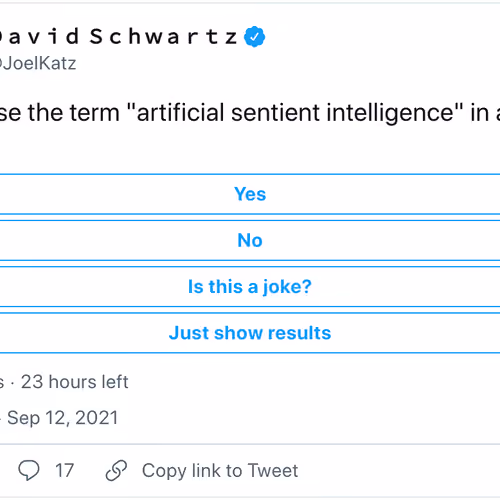The image size is (500, 500).
Task: Open replies via speech bubble icon
Action: pyautogui.click(x=29, y=470)
